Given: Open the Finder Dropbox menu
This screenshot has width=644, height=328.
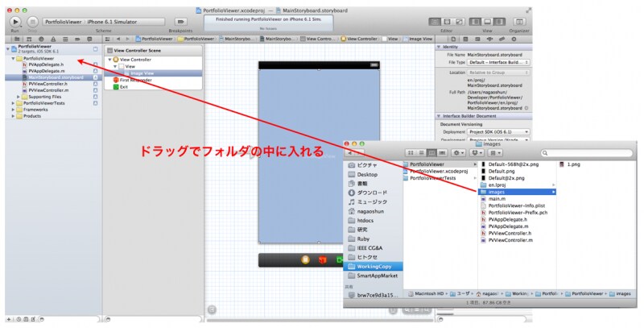Looking at the screenshot, I should click(477, 153).
